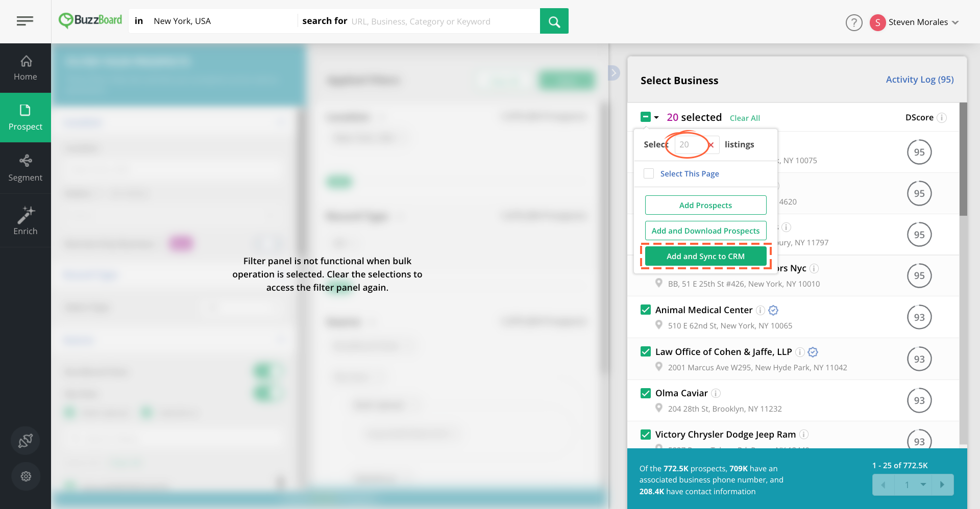The width and height of the screenshot is (980, 509).
Task: Open the hamburger menu icon
Action: (x=25, y=21)
